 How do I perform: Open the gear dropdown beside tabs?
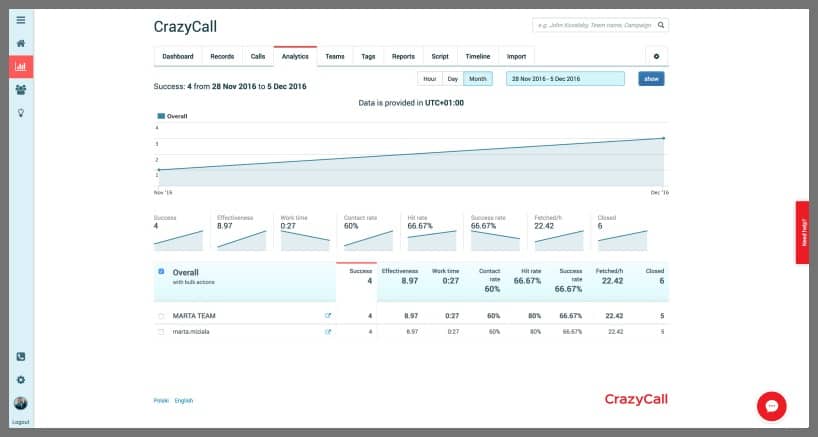pyautogui.click(x=656, y=57)
